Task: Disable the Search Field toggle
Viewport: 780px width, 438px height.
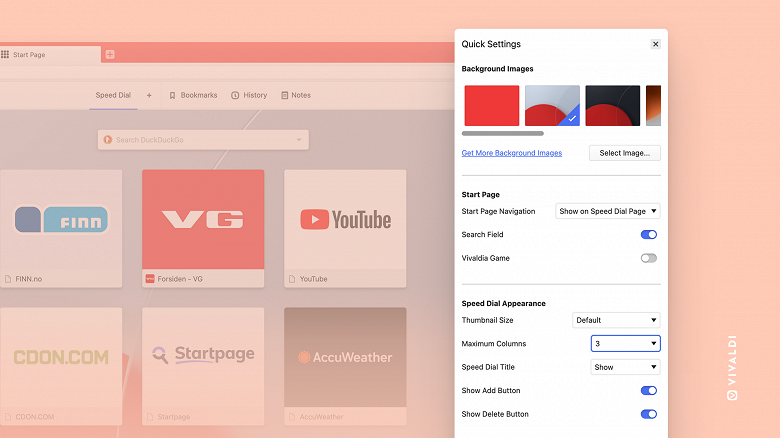Action: (649, 234)
